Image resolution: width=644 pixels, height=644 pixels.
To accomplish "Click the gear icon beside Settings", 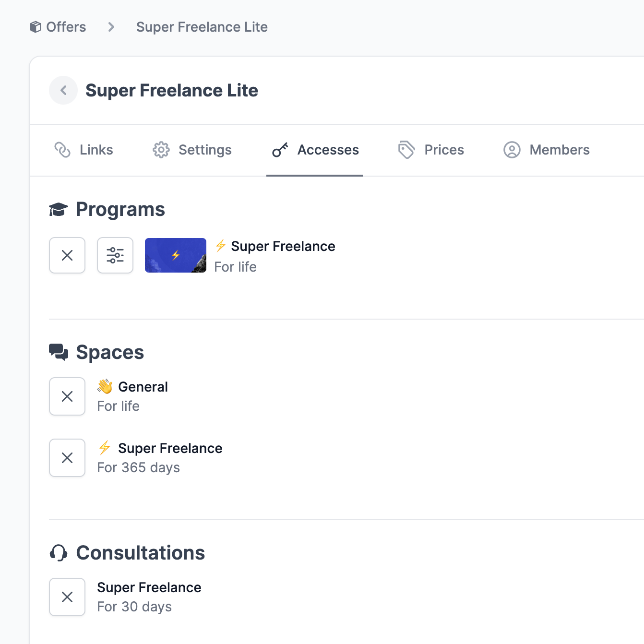I will click(x=161, y=150).
